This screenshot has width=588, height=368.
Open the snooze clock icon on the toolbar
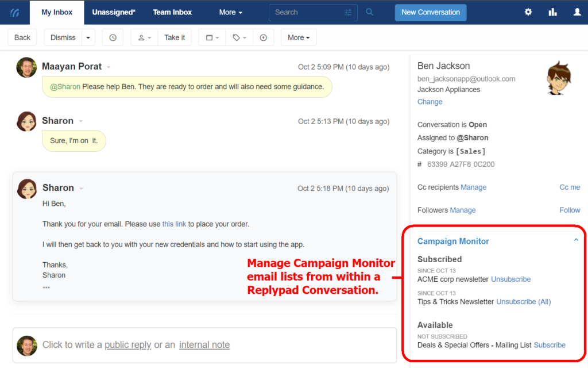113,37
